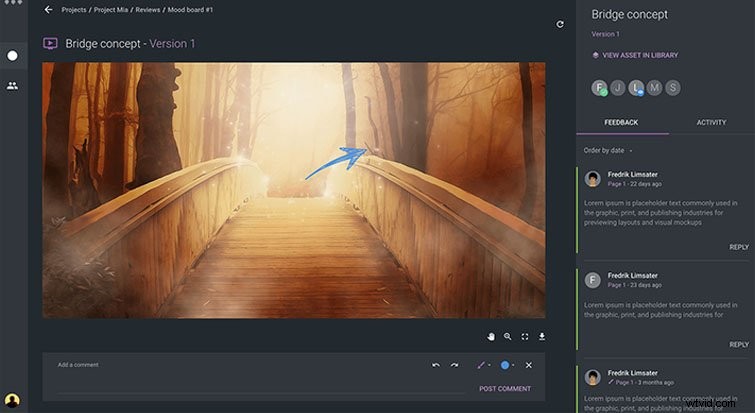
Task: Click the media player icon beside Bridge concept
Action: [50, 43]
